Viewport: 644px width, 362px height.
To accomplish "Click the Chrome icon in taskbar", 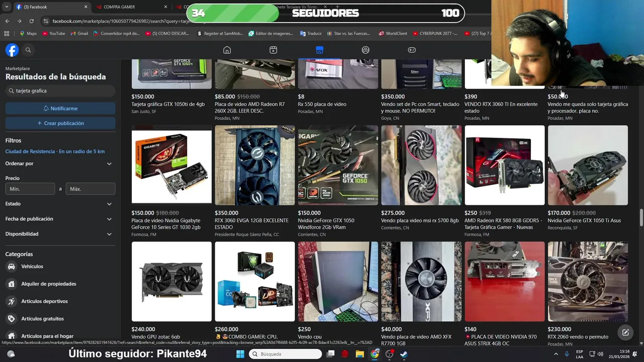I will click(x=375, y=354).
